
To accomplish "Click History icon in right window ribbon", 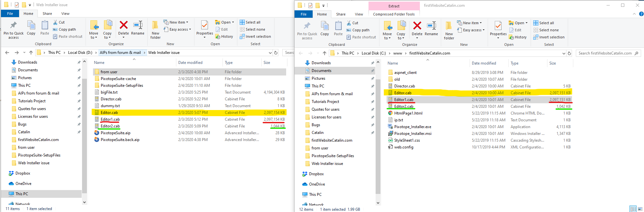I will (518, 37).
